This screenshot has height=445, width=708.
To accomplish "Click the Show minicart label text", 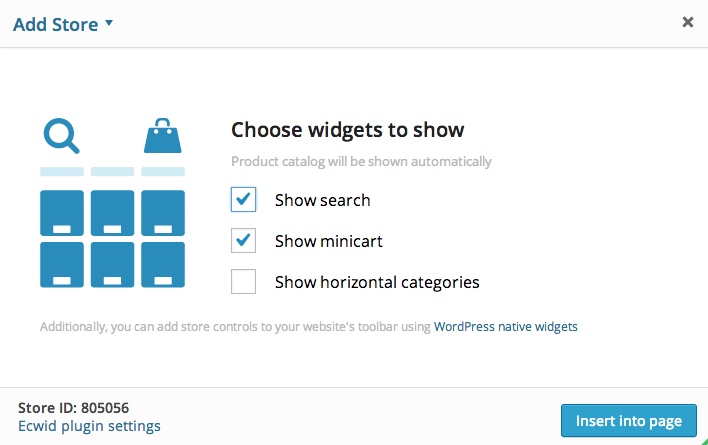I will 329,241.
